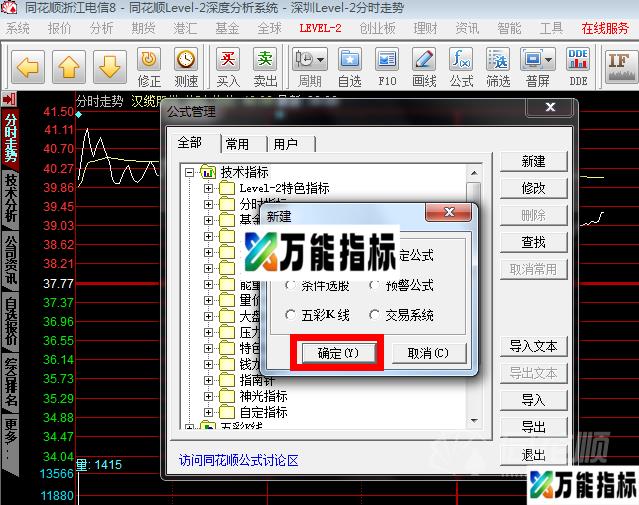Open the 周期 dropdown arrow
Screen dimensions: 639x505
point(321,60)
